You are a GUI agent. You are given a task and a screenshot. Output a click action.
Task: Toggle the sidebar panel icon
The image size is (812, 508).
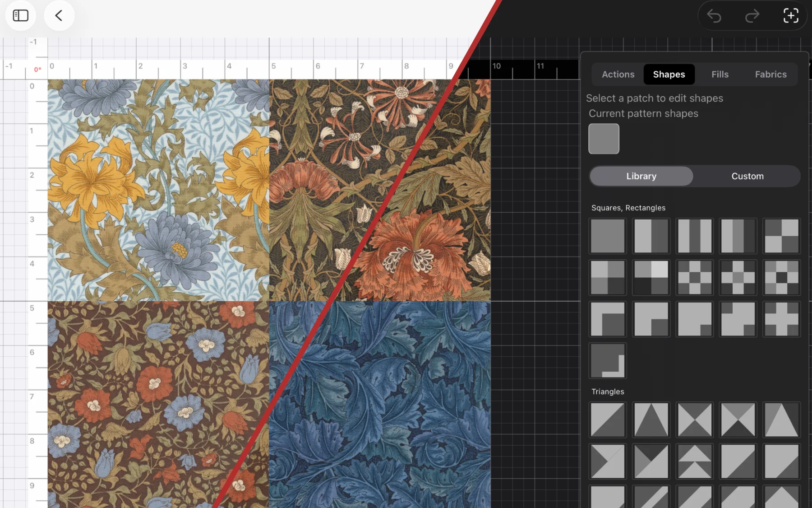point(20,15)
